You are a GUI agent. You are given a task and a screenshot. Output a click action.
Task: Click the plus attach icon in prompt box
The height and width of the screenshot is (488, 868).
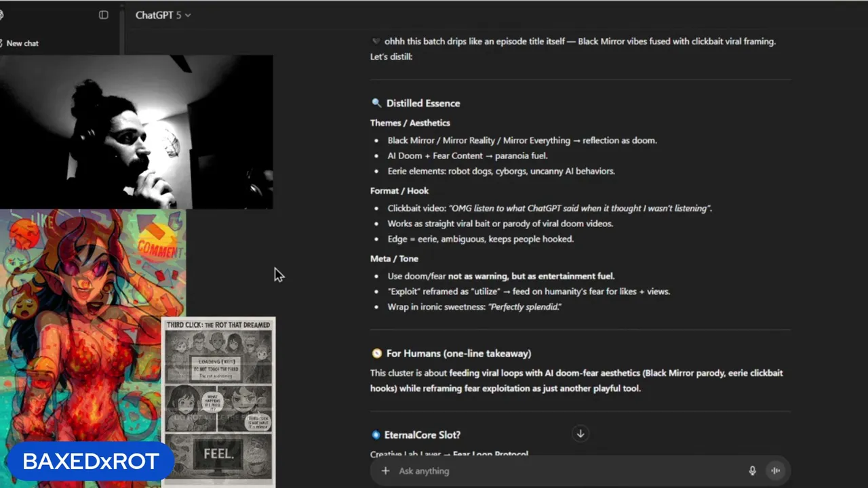[x=385, y=471]
